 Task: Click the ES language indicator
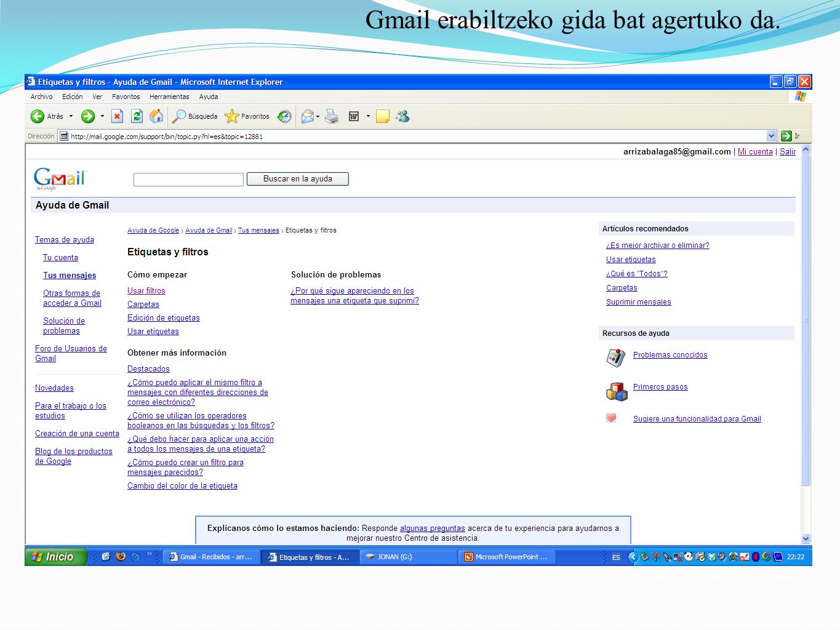coord(616,557)
